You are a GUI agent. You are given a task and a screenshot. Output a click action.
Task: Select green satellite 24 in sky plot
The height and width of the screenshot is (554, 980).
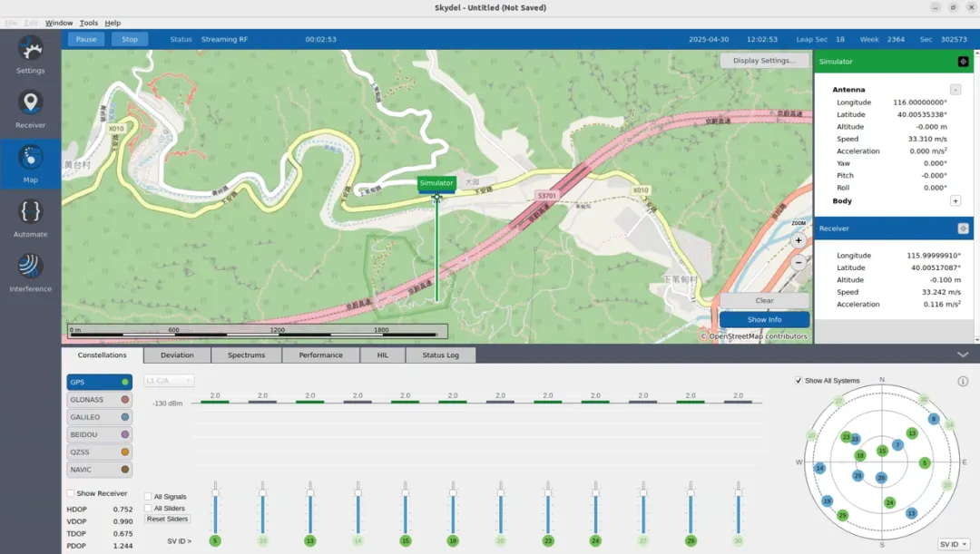890,502
